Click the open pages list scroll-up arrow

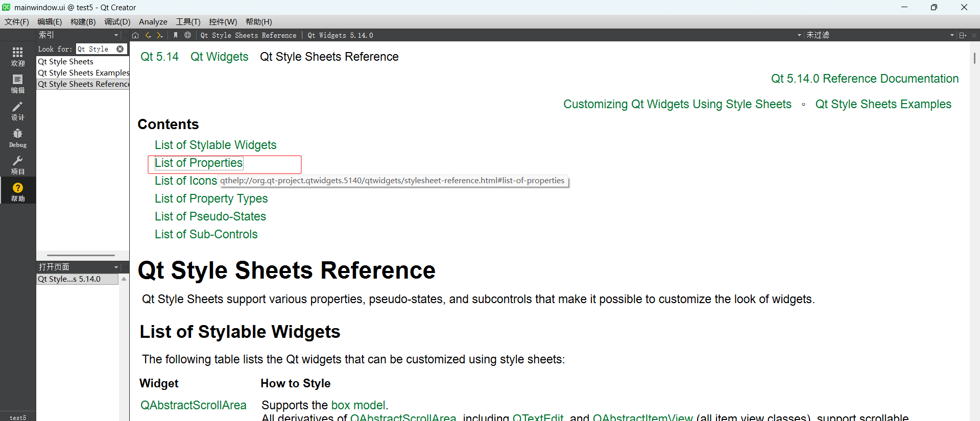point(124,279)
